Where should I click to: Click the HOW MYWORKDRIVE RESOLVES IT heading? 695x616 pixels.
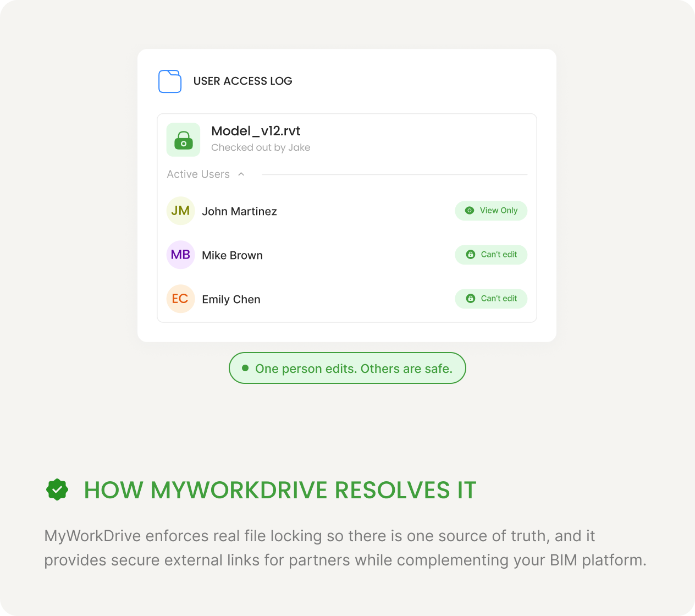[280, 490]
